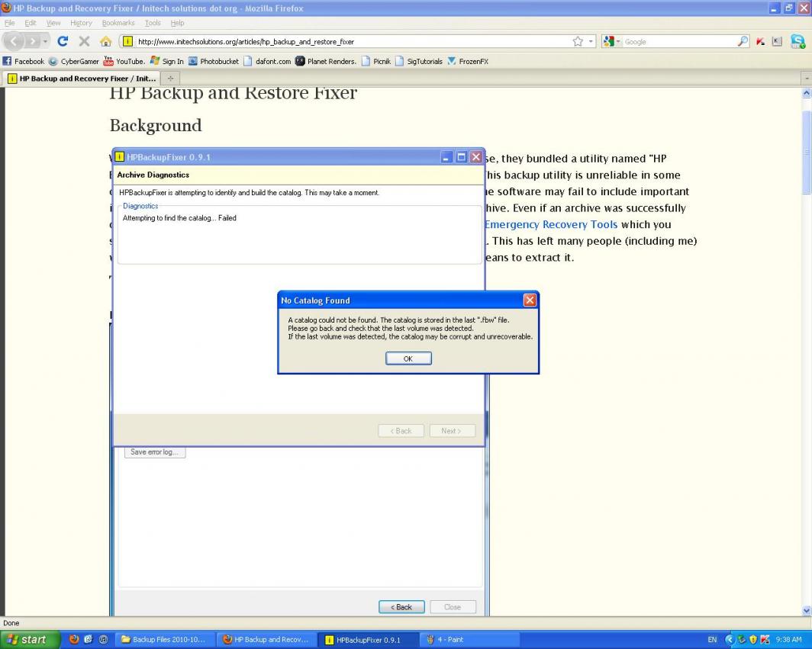This screenshot has height=649, width=812.
Task: Click the yellow site identity icon in address bar
Action: click(x=128, y=41)
